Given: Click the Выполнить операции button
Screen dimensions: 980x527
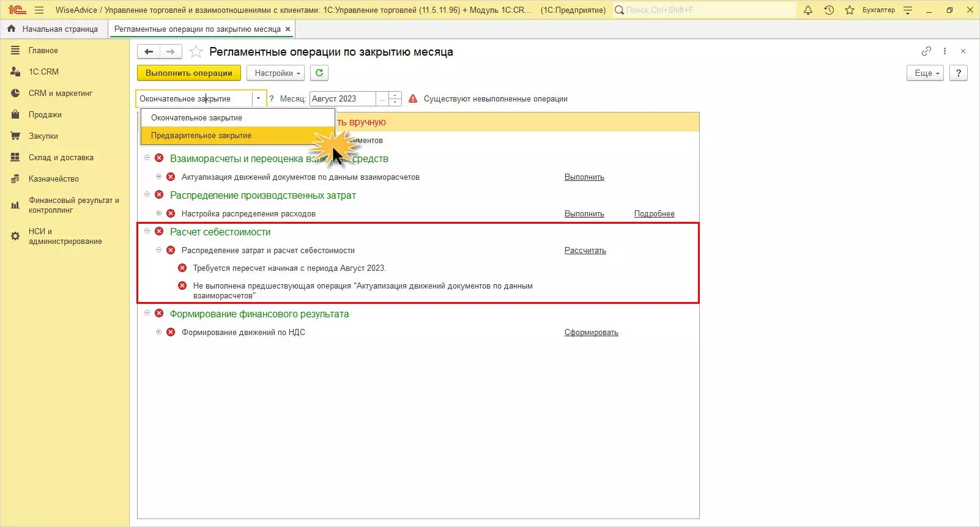Looking at the screenshot, I should [189, 73].
